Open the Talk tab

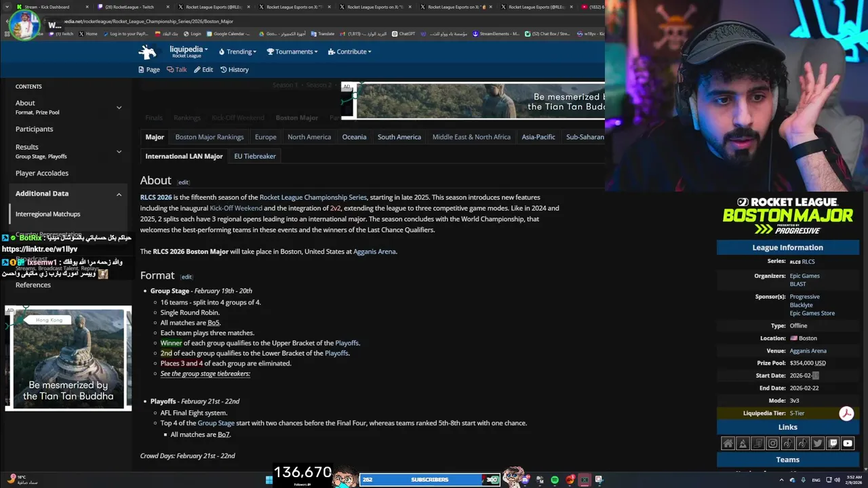pos(177,69)
